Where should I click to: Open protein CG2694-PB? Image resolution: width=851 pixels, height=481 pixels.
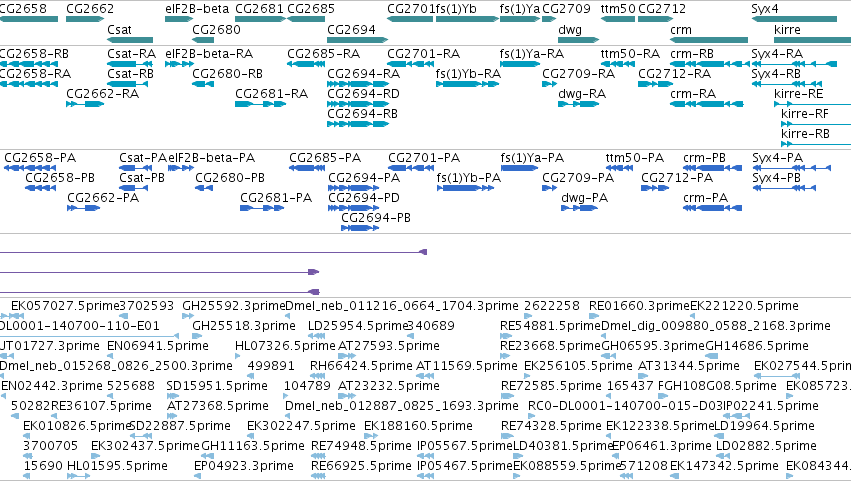(x=360, y=228)
